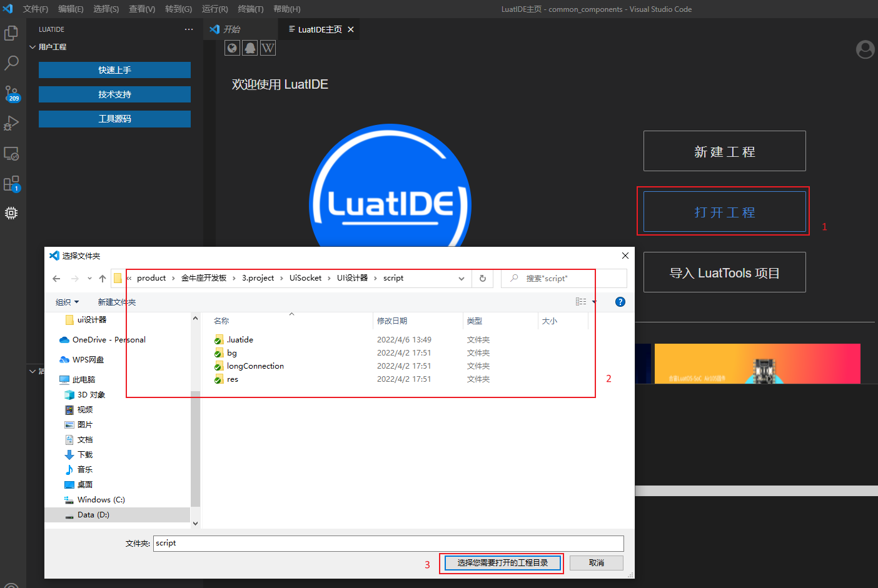The image size is (878, 588).
Task: Open the 选择(S) menu
Action: pos(106,9)
